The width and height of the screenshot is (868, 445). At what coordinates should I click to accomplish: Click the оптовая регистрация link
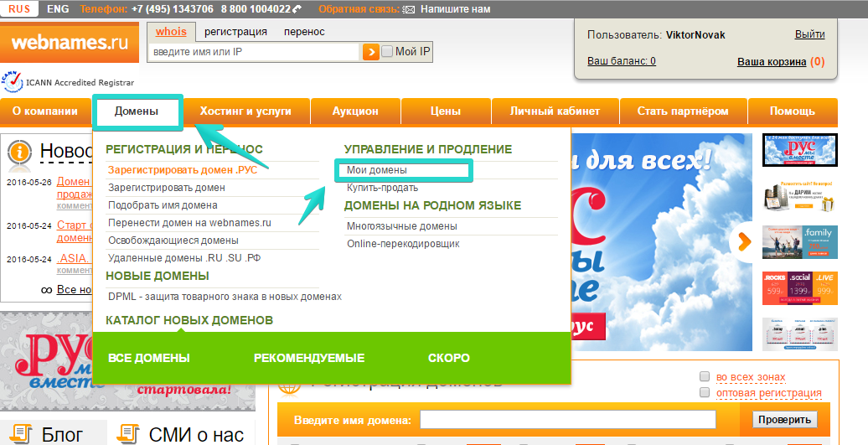769,393
